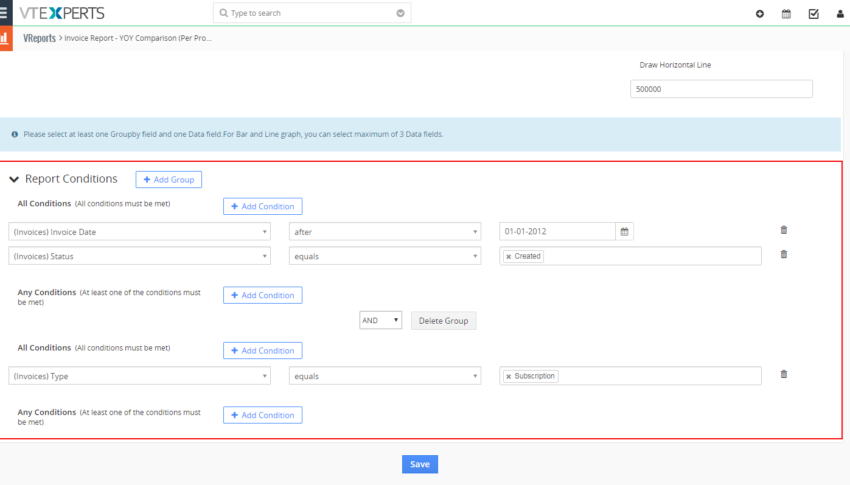Viewport: 850px width, 485px height.
Task: Open the user profile icon
Action: (840, 14)
